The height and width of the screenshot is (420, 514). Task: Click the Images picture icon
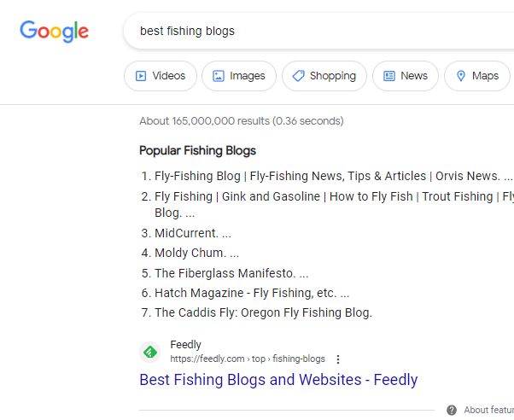point(219,76)
